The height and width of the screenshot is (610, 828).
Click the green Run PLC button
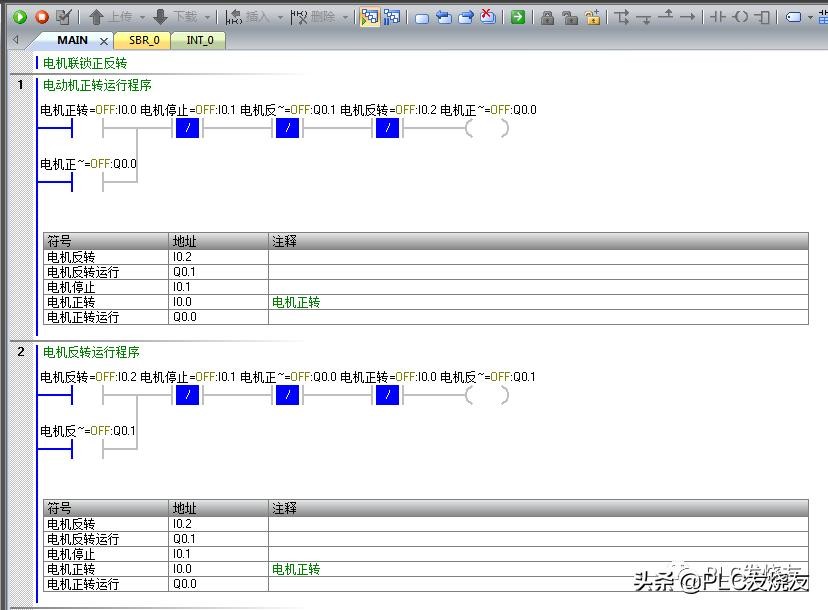(19, 17)
